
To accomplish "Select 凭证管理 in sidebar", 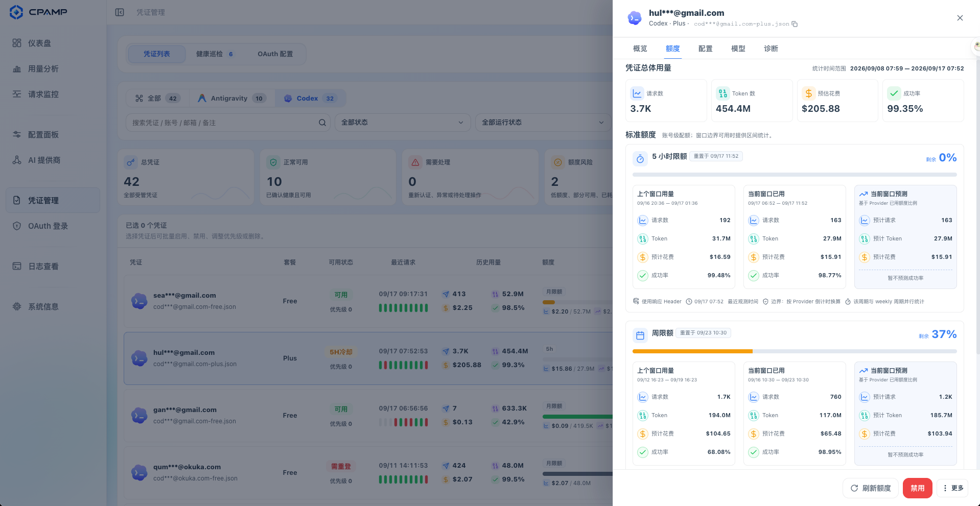I will click(53, 200).
